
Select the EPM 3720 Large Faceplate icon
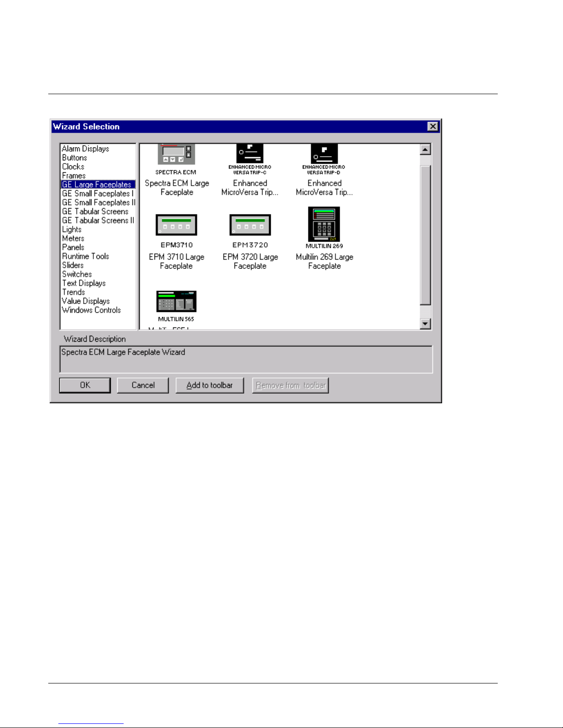(250, 225)
